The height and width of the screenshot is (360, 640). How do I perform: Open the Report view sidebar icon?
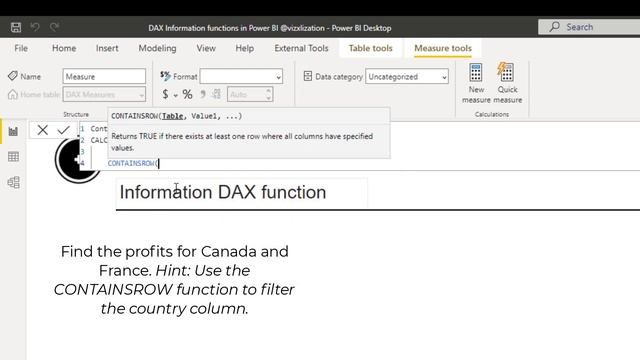(13, 131)
